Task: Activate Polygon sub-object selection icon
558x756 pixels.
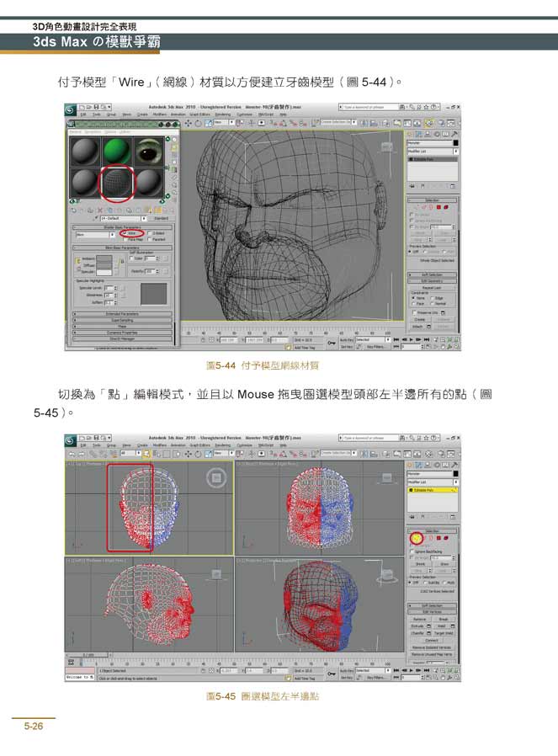Action: tap(439, 538)
